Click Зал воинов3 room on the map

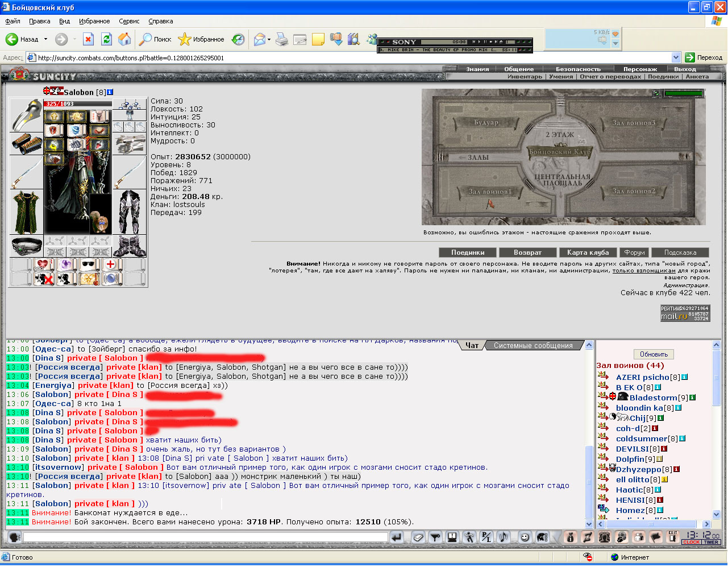(634, 122)
